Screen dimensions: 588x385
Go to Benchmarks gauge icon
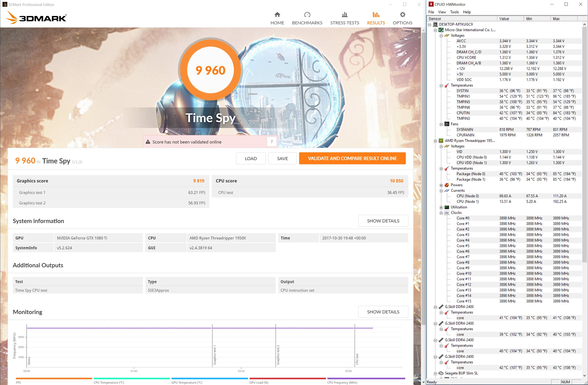tap(307, 15)
